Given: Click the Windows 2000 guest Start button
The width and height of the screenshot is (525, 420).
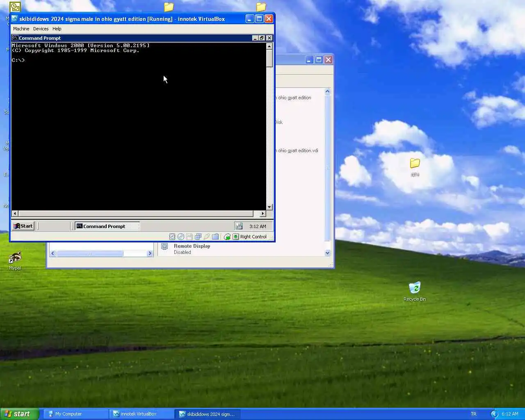Looking at the screenshot, I should (x=23, y=226).
